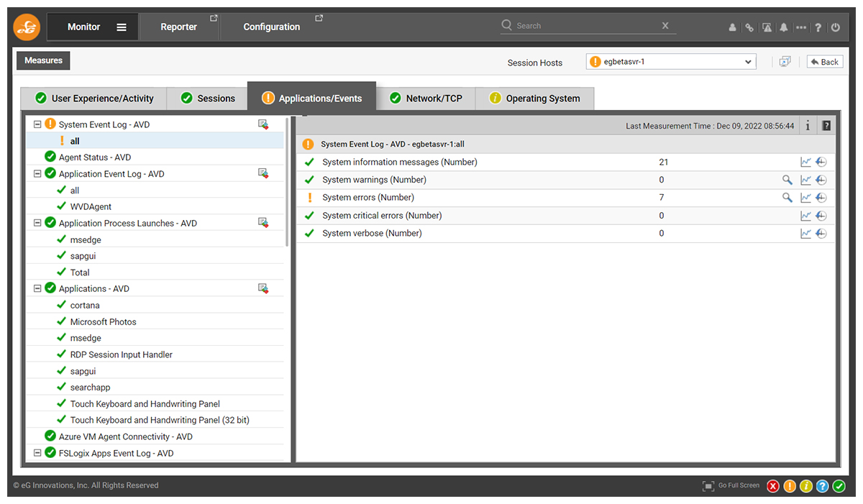Image resolution: width=863 pixels, height=504 pixels.
Task: Switch to the Sessions tab
Action: coord(207,98)
